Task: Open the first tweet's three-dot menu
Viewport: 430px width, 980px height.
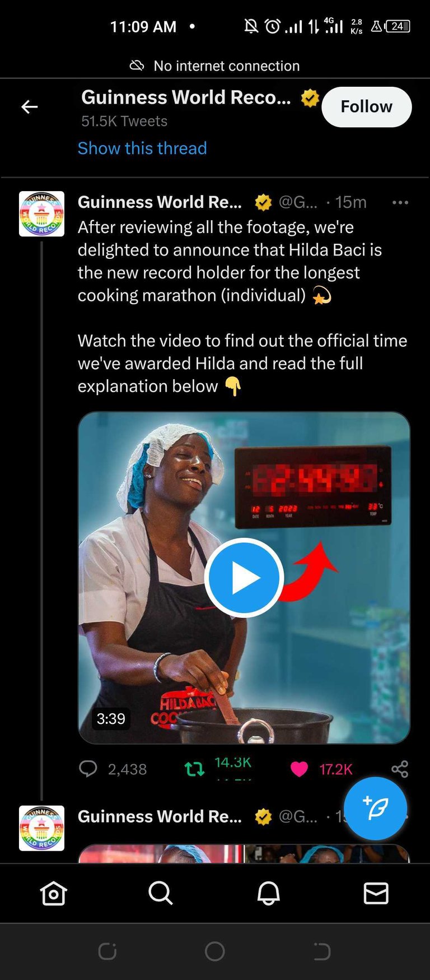Action: [x=400, y=202]
